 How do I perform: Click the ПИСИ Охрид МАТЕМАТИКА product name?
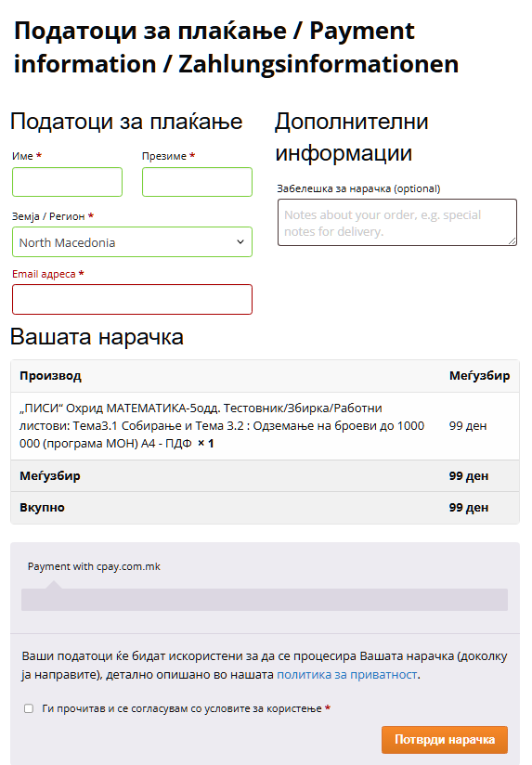[222, 425]
